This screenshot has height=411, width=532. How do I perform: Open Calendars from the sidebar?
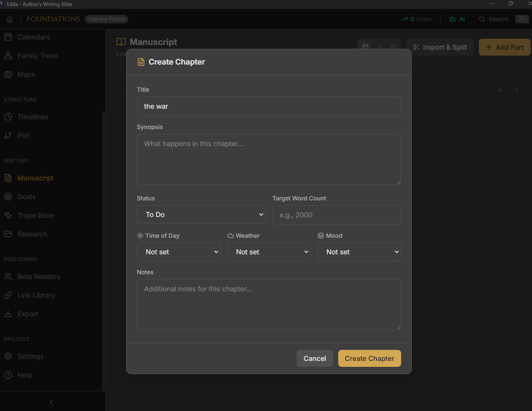pyautogui.click(x=33, y=37)
